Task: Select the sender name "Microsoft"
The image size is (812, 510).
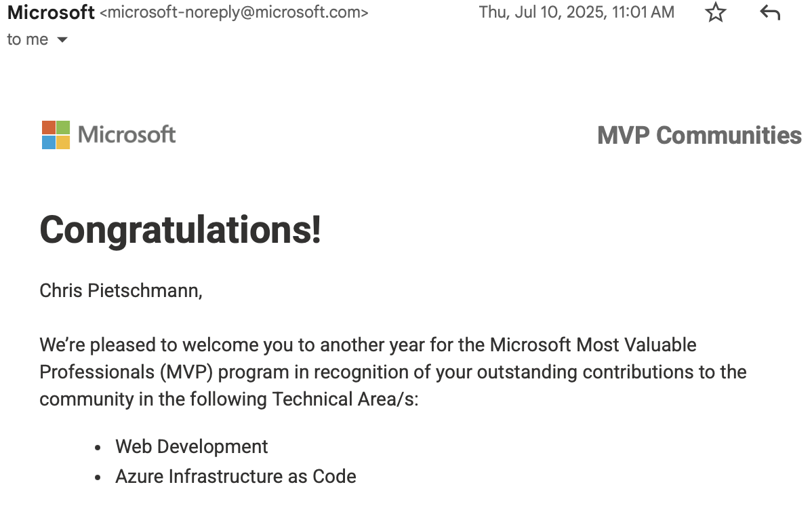Action: pyautogui.click(x=50, y=12)
